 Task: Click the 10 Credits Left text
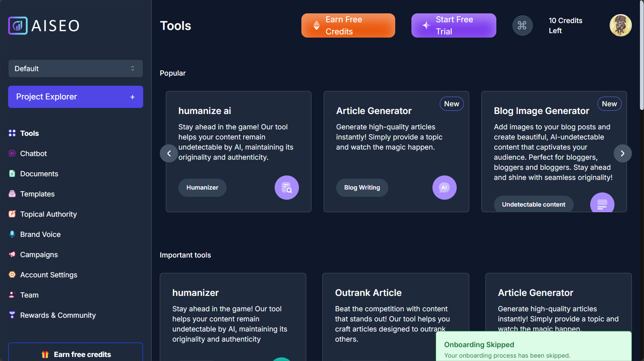[565, 25]
